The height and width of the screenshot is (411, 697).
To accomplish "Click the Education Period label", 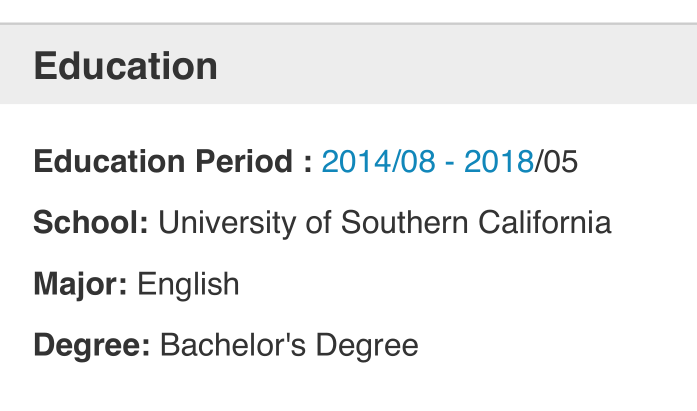I will point(165,161).
